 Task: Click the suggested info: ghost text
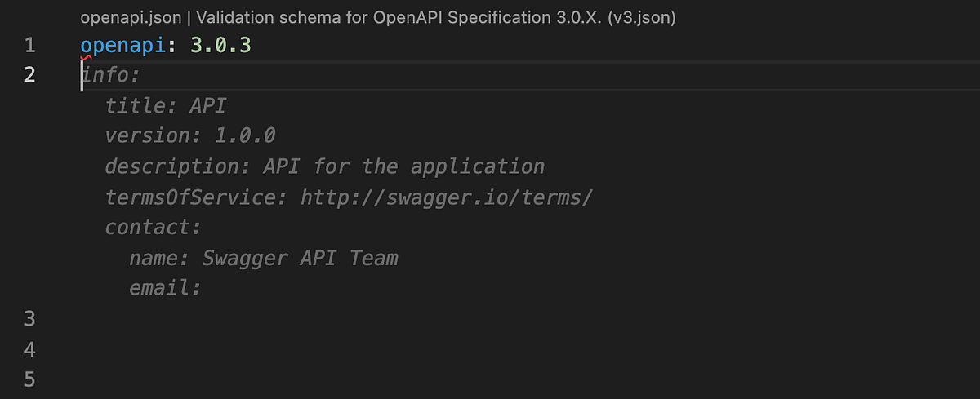111,75
